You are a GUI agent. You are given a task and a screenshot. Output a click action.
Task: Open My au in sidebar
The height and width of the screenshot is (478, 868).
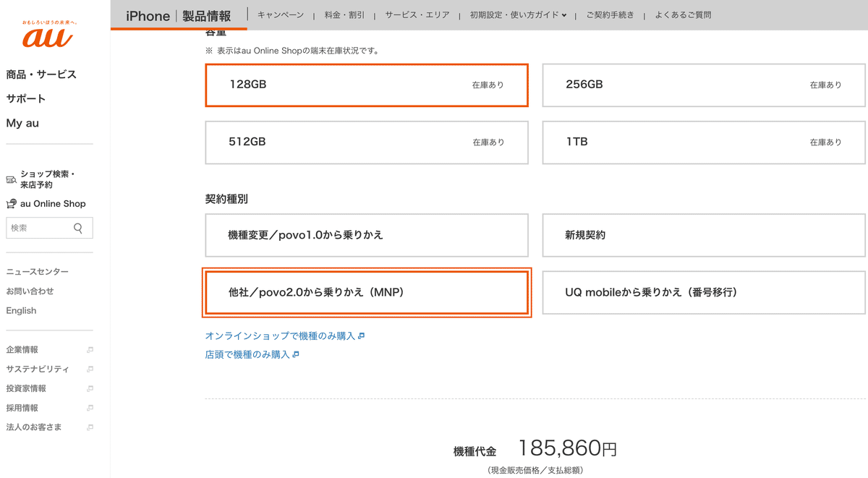click(x=22, y=123)
